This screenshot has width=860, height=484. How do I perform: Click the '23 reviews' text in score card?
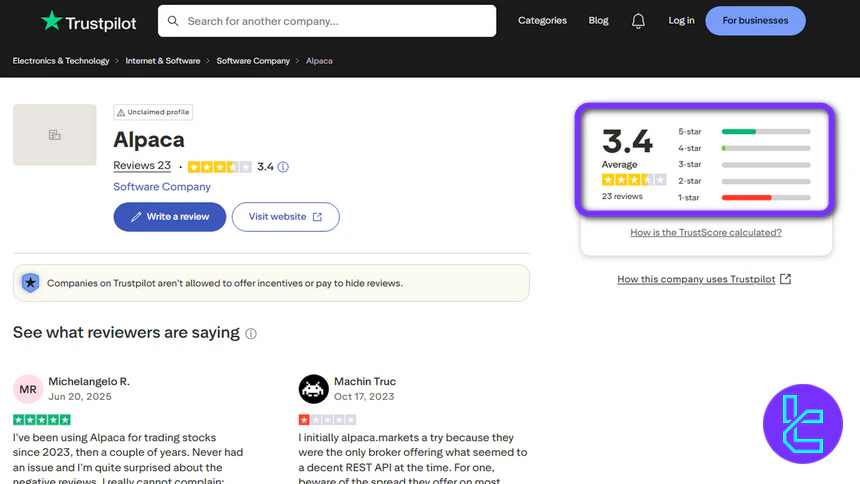pyautogui.click(x=622, y=196)
